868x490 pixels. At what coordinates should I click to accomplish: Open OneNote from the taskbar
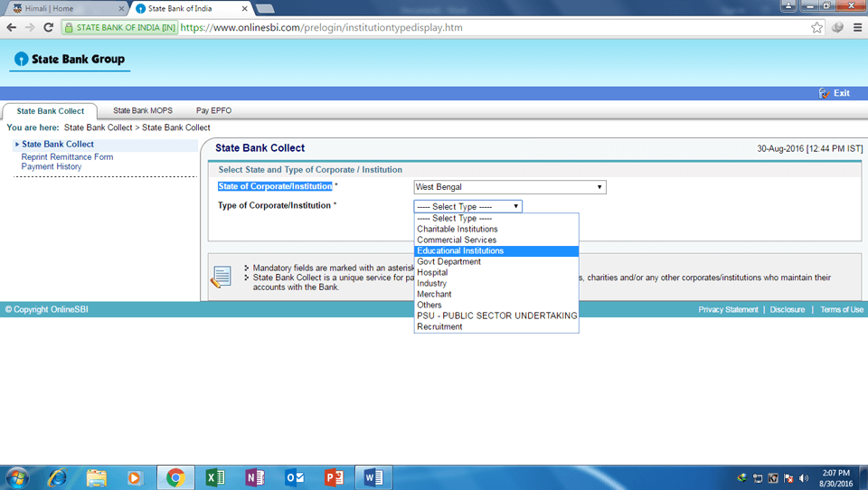[255, 477]
